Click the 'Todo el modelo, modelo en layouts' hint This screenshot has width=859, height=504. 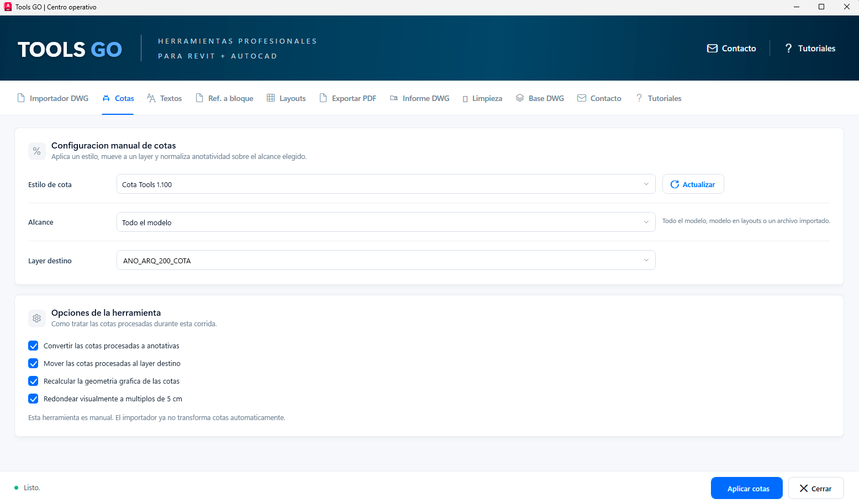point(746,221)
